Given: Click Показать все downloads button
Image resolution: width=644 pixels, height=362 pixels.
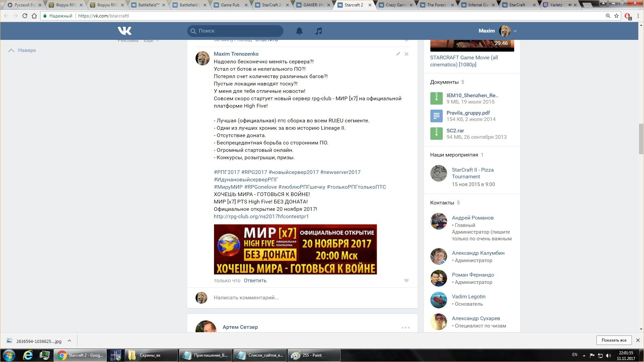Looking at the screenshot, I should pos(613,340).
